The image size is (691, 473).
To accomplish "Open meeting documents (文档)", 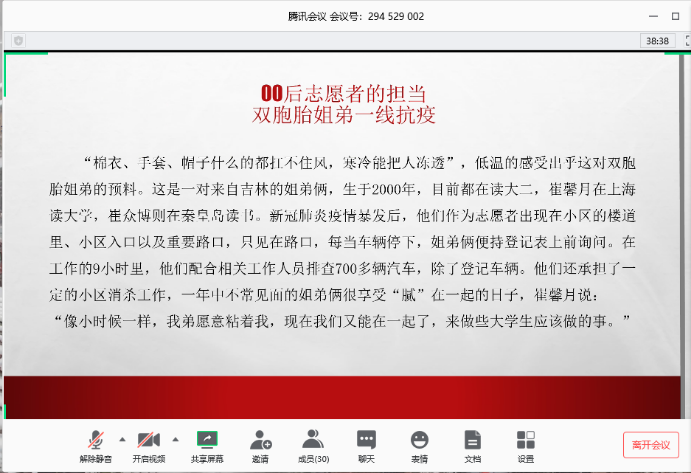I will (x=473, y=444).
